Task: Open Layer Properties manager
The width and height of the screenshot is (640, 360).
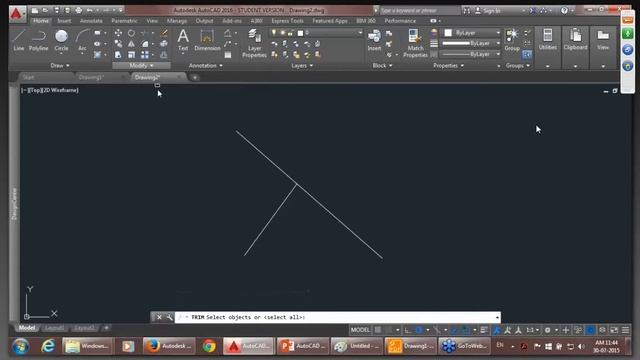Action: [x=254, y=43]
